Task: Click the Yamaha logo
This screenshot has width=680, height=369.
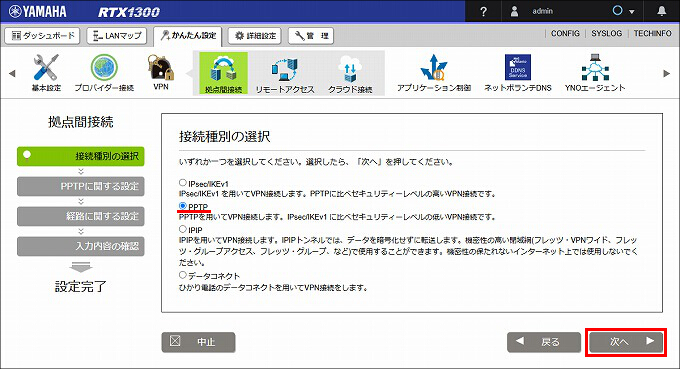Action: click(x=38, y=11)
